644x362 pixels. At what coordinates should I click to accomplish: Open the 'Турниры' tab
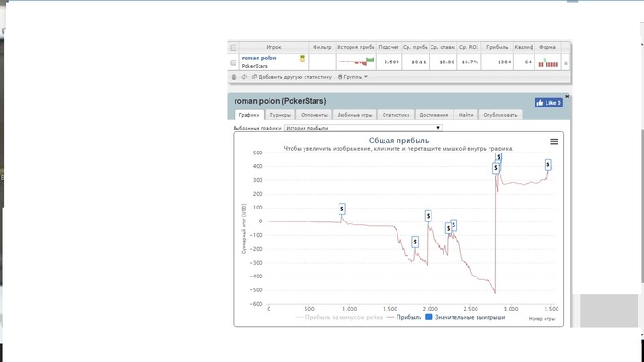pos(280,115)
